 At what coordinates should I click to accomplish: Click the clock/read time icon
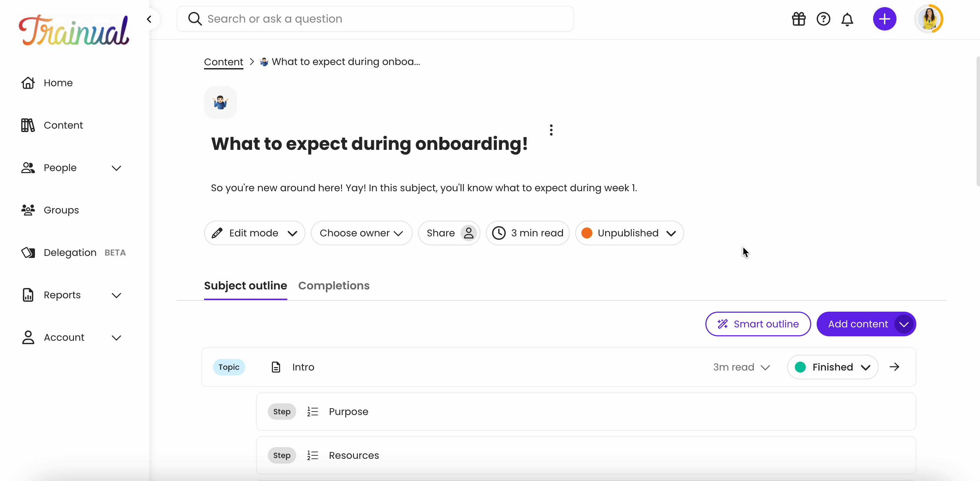499,232
